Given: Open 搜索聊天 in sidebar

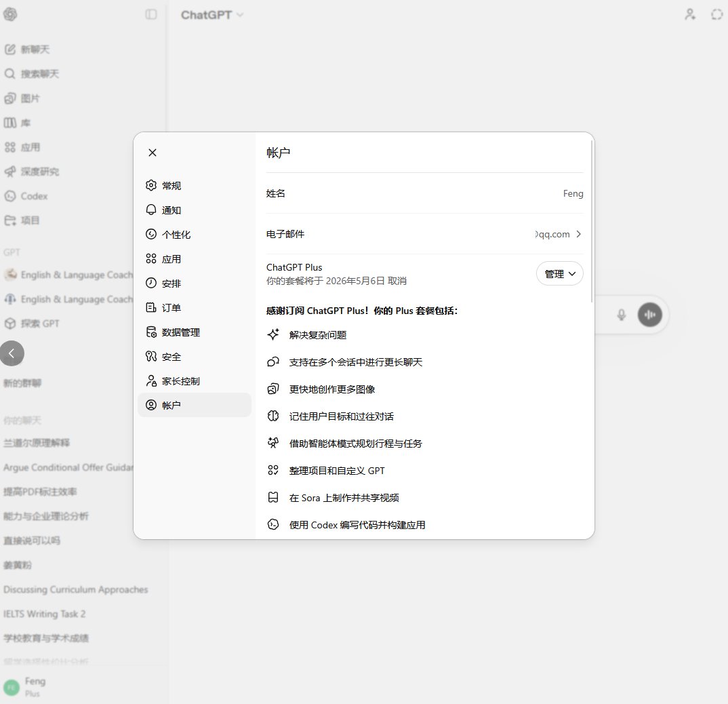Looking at the screenshot, I should pos(32,74).
